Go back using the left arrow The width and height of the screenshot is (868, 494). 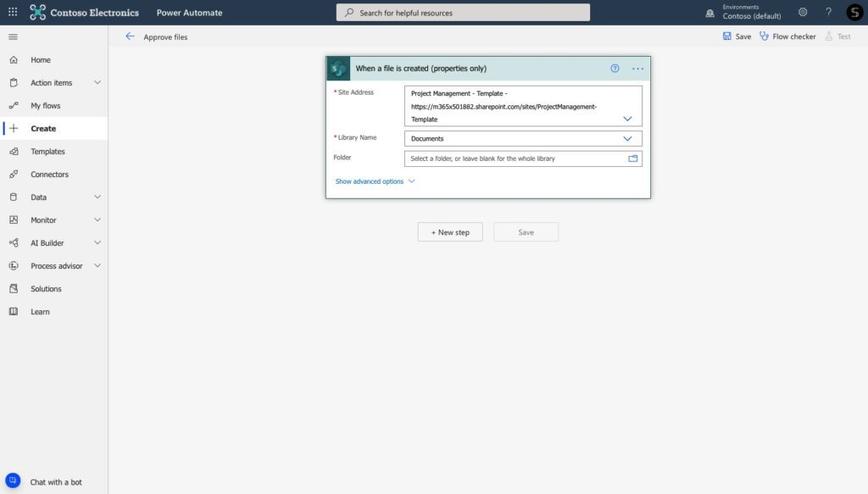130,36
